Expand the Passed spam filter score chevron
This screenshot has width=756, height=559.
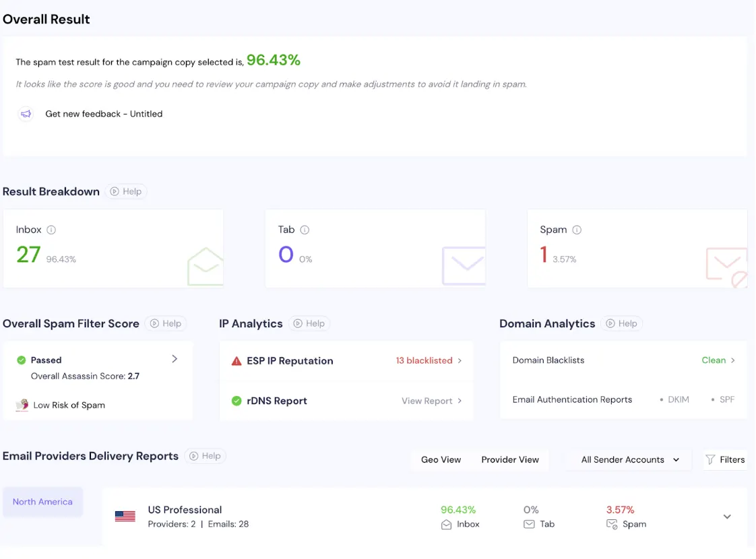[175, 359]
